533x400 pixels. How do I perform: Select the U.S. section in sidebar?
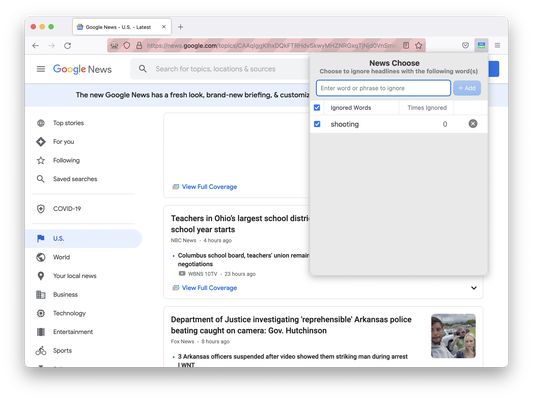pyautogui.click(x=84, y=238)
